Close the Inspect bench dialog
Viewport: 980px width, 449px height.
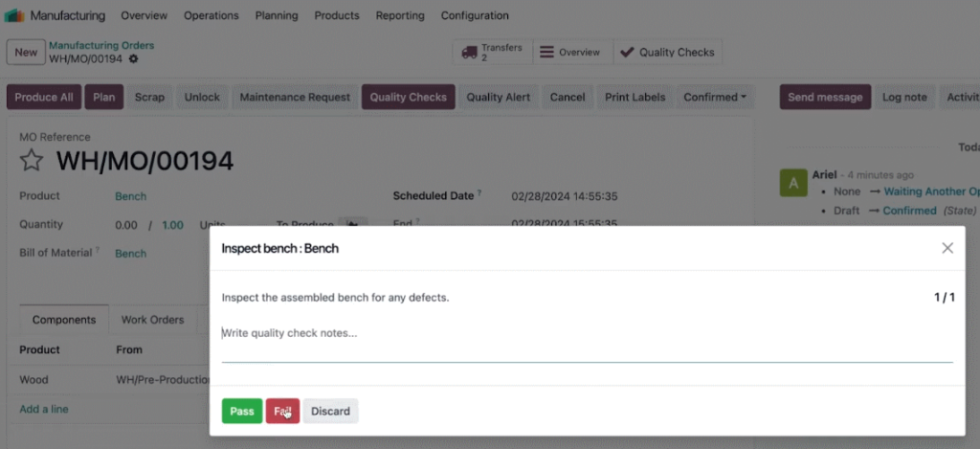pos(947,248)
